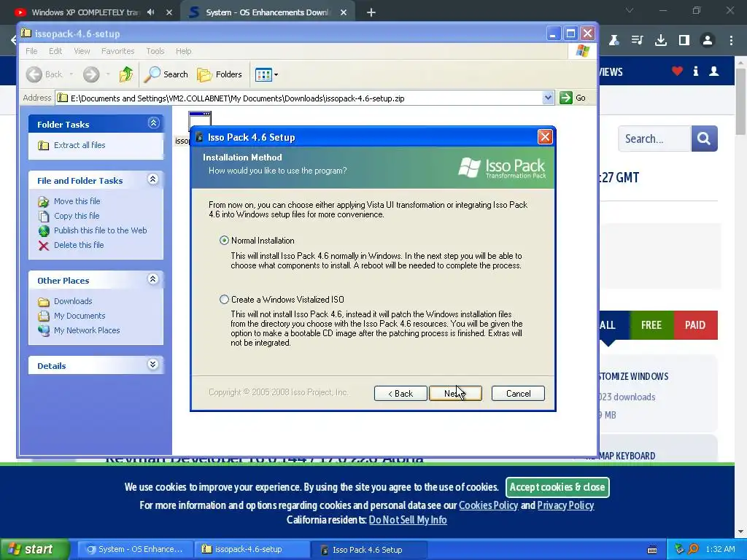Open Do Not Sell My Info link
The width and height of the screenshot is (747, 560).
point(408,520)
